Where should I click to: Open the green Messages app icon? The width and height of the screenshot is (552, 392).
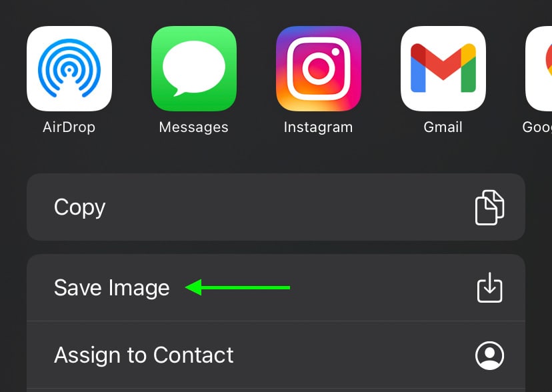[x=194, y=69]
